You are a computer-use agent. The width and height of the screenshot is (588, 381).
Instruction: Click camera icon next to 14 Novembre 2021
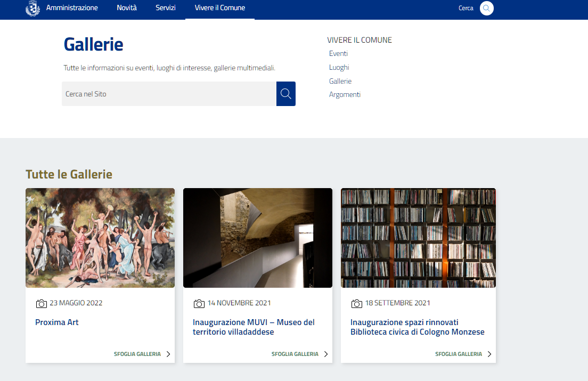[x=199, y=304]
